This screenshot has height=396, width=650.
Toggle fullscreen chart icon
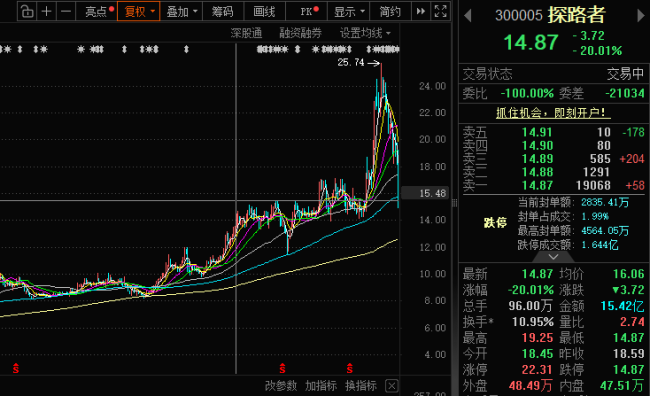(440, 11)
